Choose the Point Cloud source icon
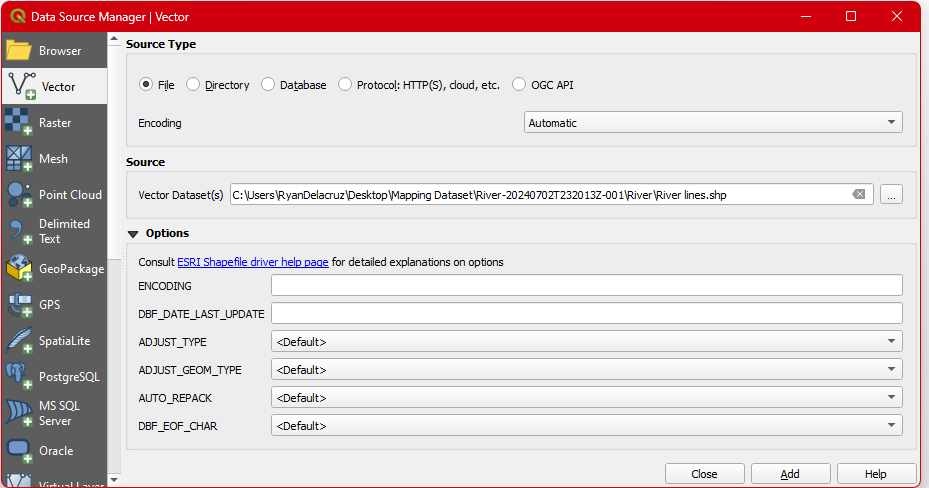929x488 pixels. [x=19, y=195]
